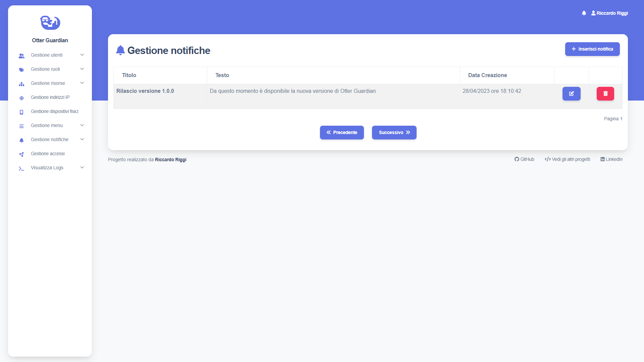Expand the Gestione notifiche chevron

(82, 139)
